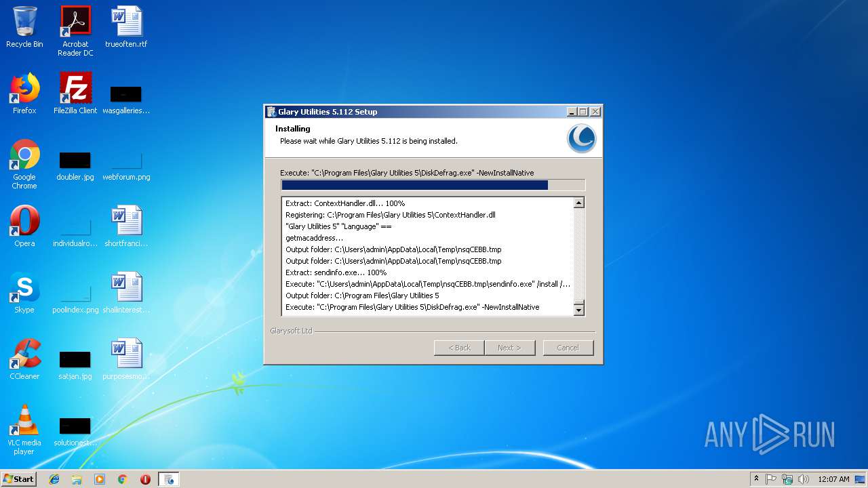
Task: Open Internet Explorer from taskbar
Action: coord(54,479)
